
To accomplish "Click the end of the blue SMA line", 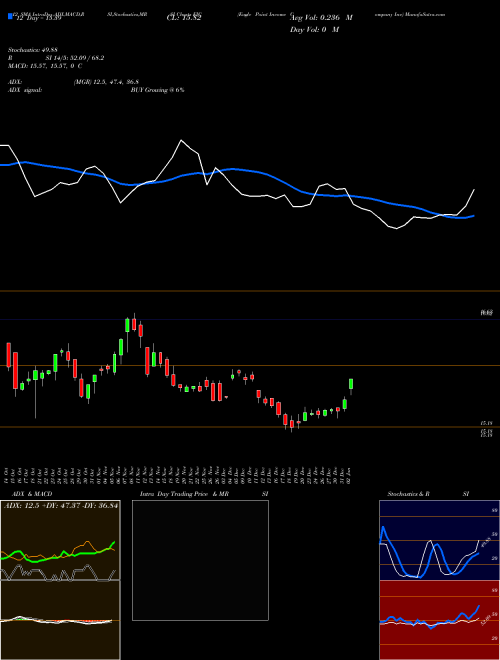I will 474,216.
